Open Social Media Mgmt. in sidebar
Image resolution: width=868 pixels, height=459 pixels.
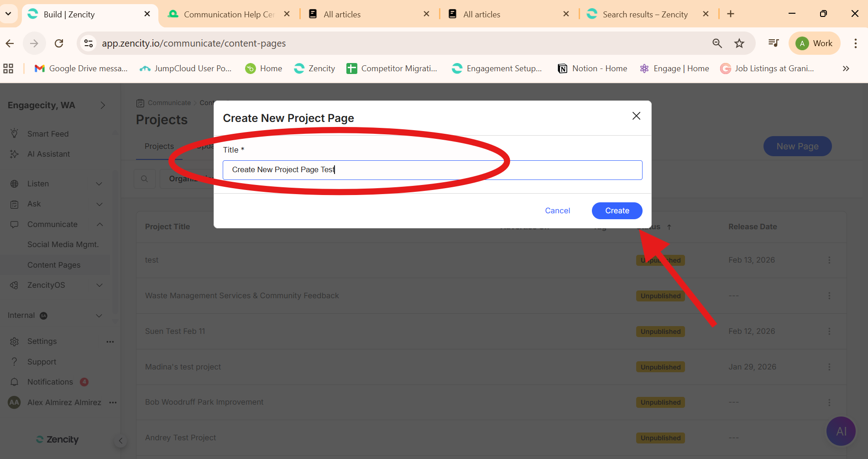point(63,244)
